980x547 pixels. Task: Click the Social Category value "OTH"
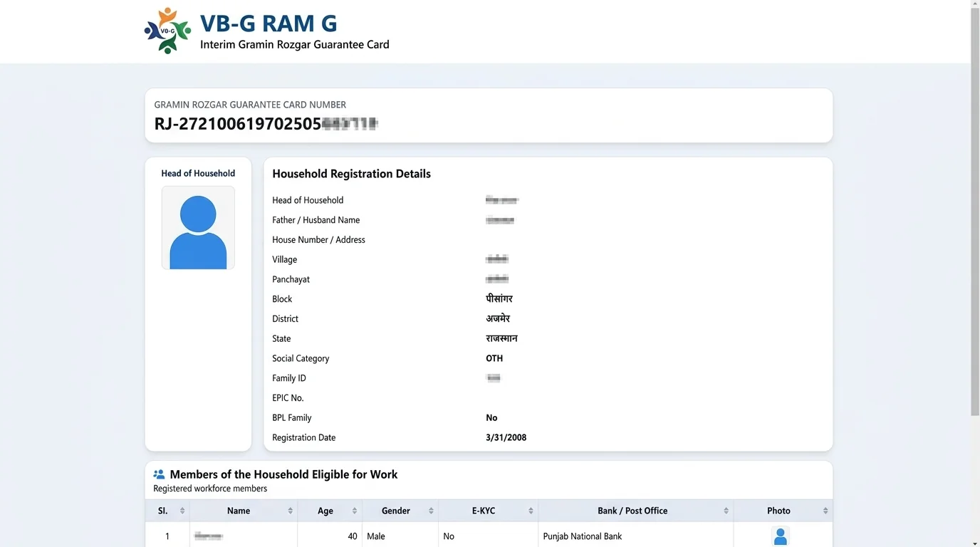tap(494, 358)
